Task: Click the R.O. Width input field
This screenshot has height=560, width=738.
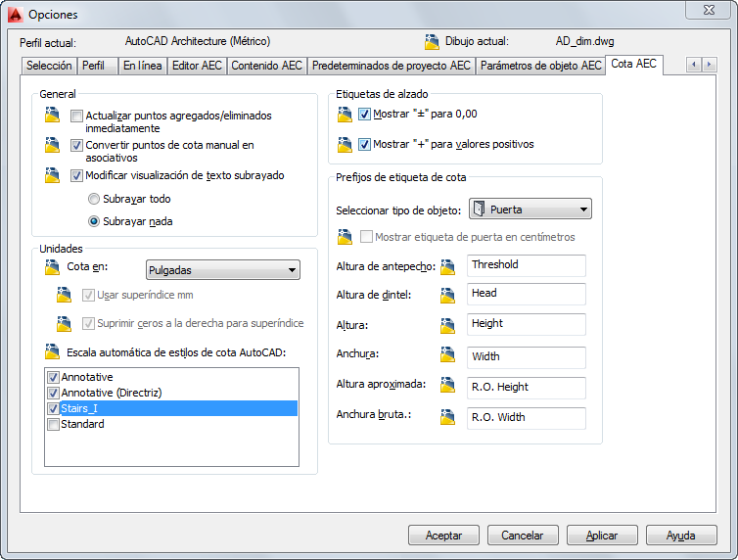Action: (527, 418)
